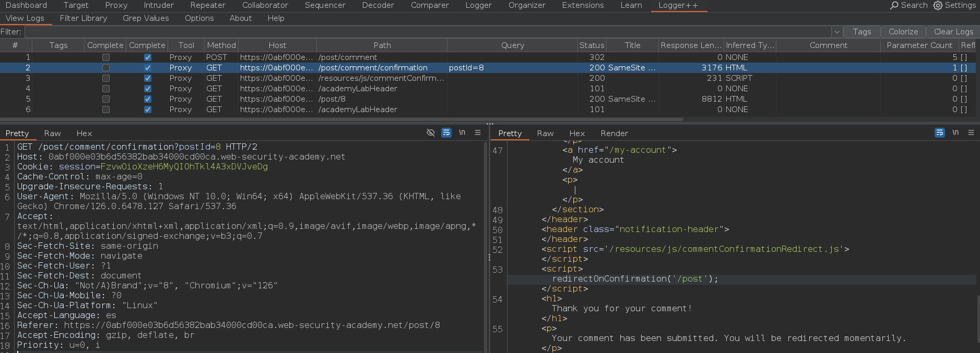
Task: Tick the unchecked Complete checkbox in row 5
Action: click(106, 99)
